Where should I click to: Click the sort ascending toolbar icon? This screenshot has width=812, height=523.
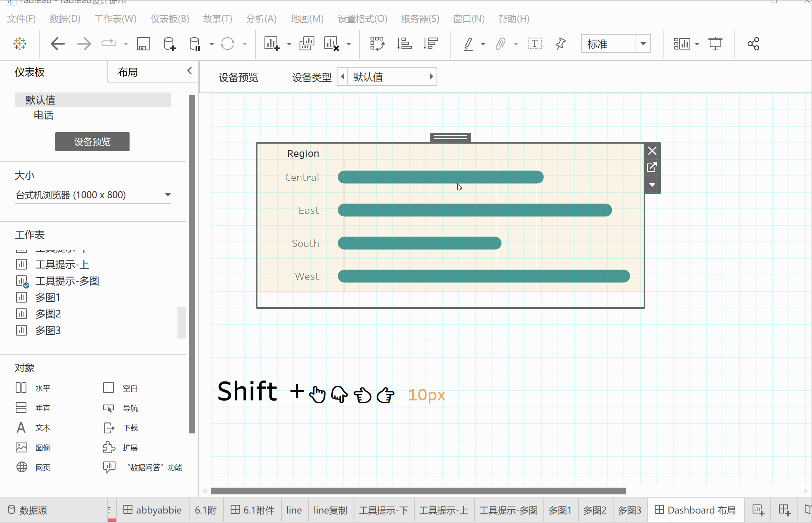404,44
